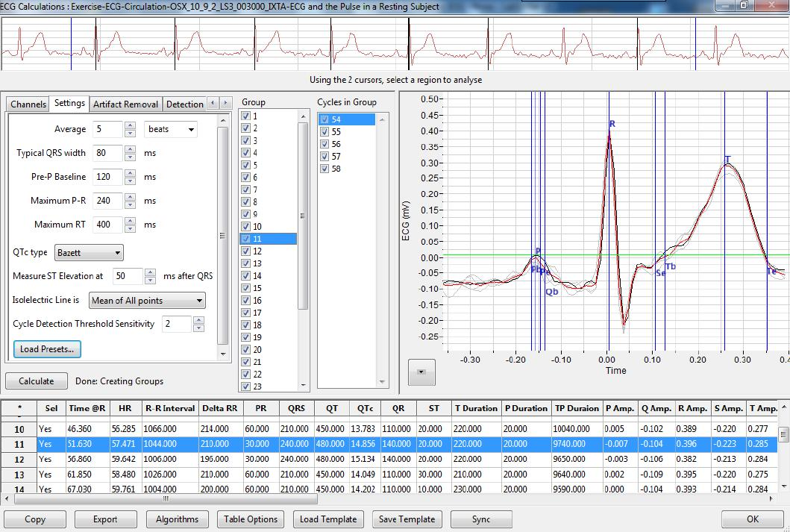Toggle cycle 56 checkbox in Cycles list
The width and height of the screenshot is (790, 532).
pyautogui.click(x=325, y=144)
